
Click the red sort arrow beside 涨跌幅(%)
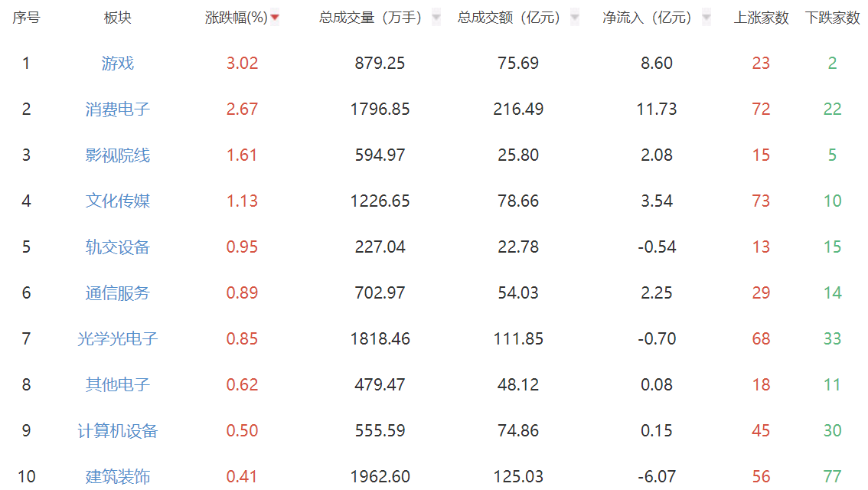275,18
